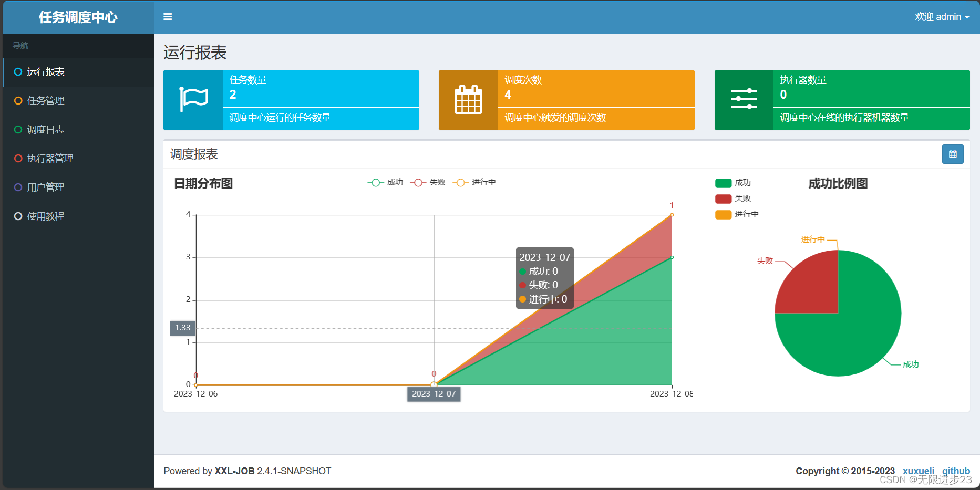Screen dimensions: 980x490
Task: Click the 任务调度中心 logo title
Action: (x=78, y=17)
